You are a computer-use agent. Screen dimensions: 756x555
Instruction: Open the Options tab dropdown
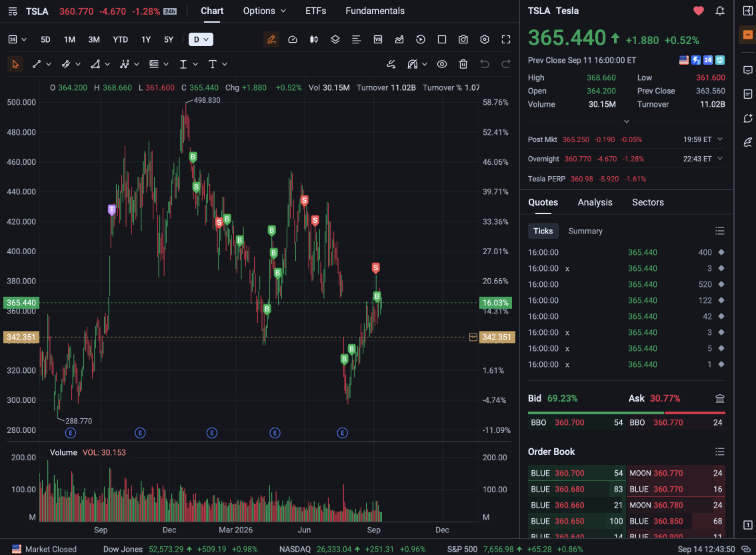click(264, 11)
